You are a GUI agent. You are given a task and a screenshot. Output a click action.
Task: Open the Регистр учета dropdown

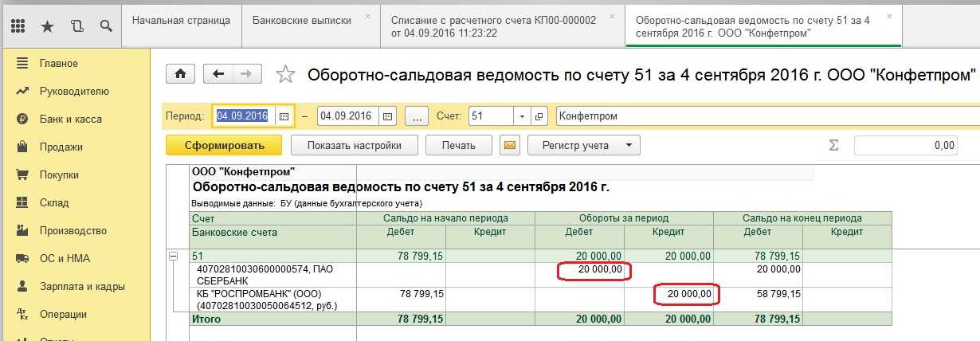(x=586, y=145)
